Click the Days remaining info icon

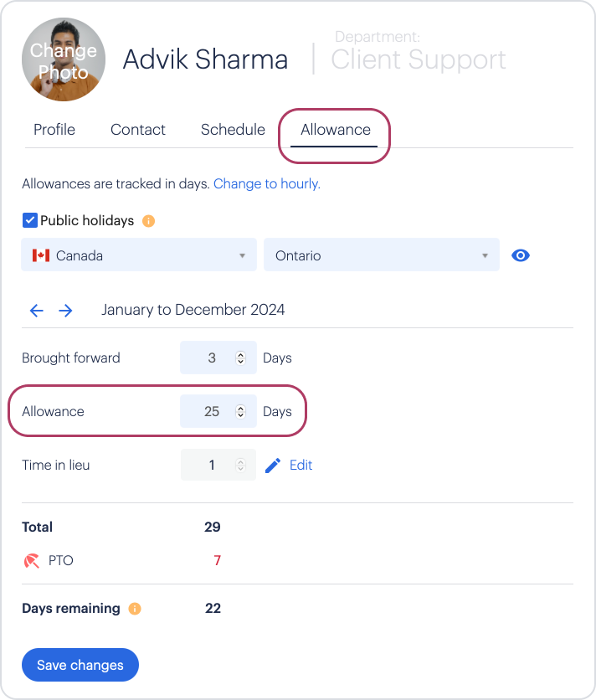coord(135,609)
